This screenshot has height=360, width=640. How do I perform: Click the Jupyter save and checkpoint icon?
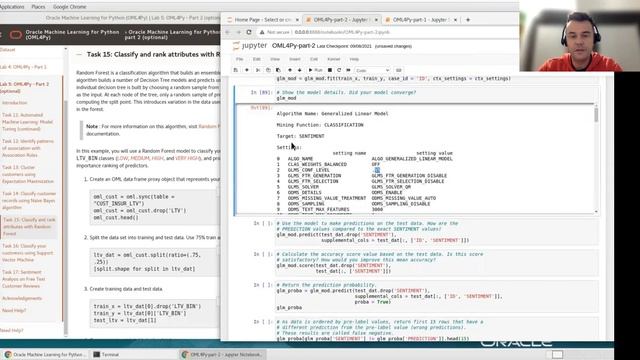point(236,70)
